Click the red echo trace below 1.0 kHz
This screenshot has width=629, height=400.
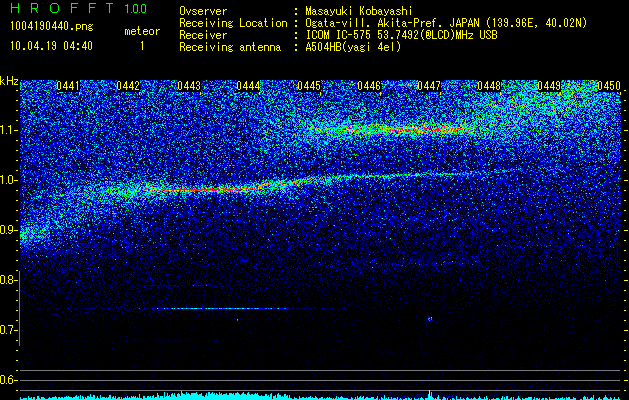pos(205,189)
